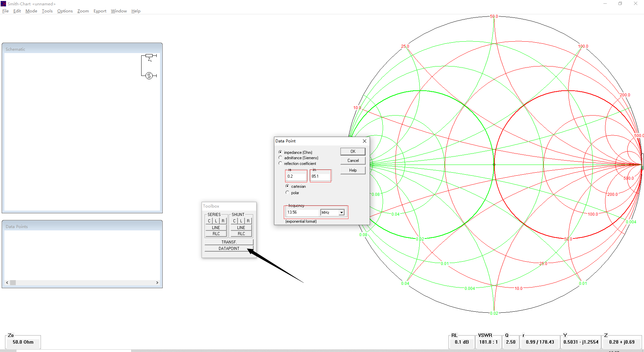Click the Q 2.50 readout

(511, 342)
